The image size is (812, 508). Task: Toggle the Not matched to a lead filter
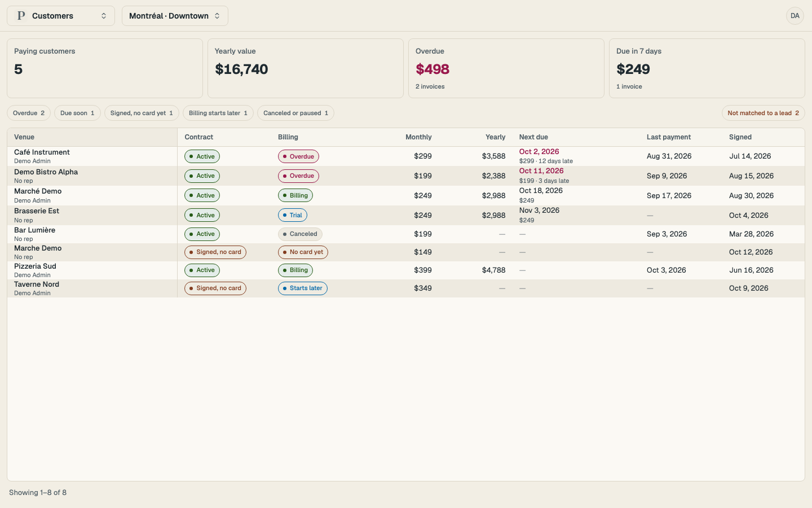tap(763, 113)
